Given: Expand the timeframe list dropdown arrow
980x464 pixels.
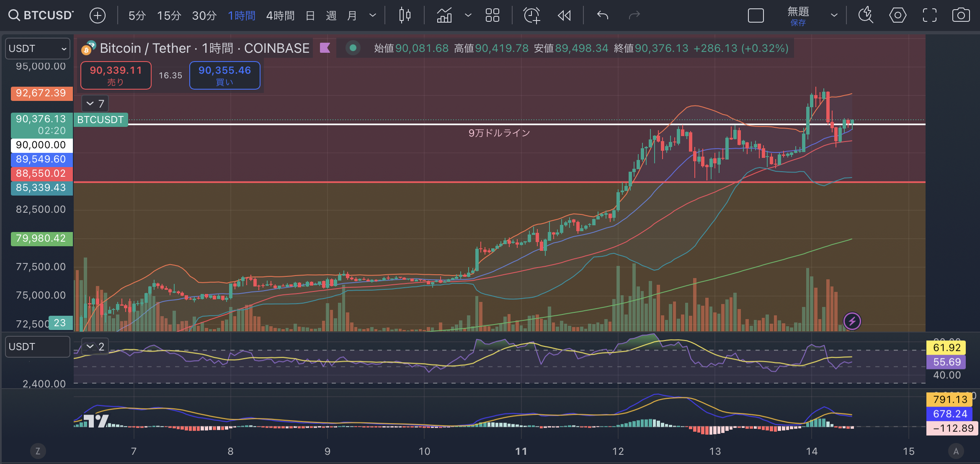Looking at the screenshot, I should (372, 15).
